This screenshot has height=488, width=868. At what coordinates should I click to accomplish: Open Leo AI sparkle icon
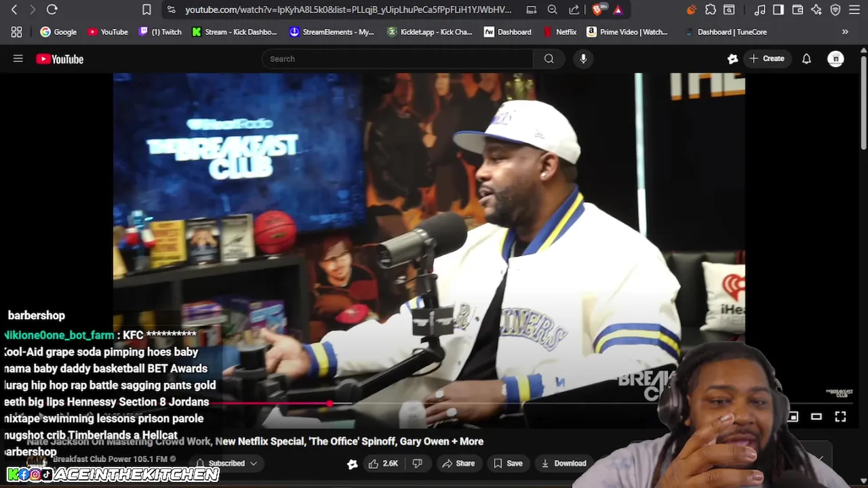click(816, 9)
